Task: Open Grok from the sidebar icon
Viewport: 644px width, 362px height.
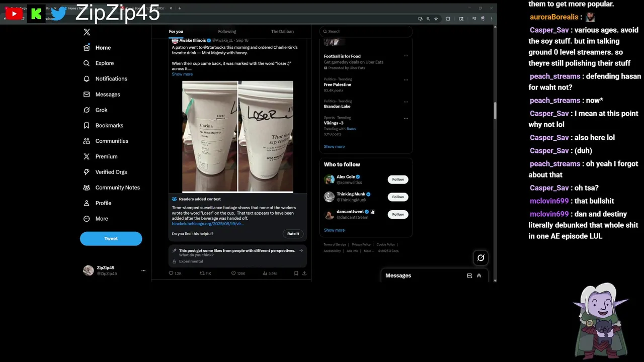Action: point(87,110)
